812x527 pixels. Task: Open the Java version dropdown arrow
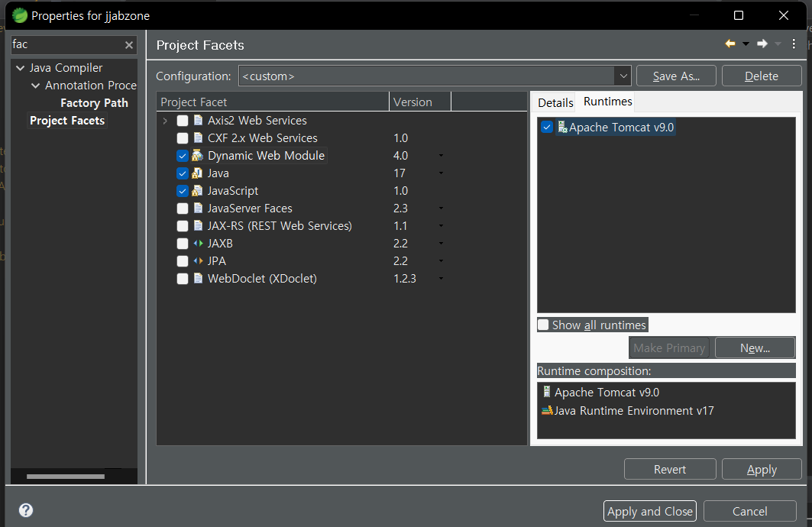tap(441, 173)
